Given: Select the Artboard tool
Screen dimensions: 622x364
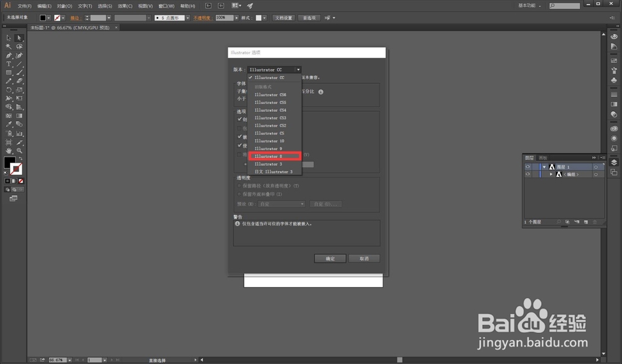Looking at the screenshot, I should [9, 142].
